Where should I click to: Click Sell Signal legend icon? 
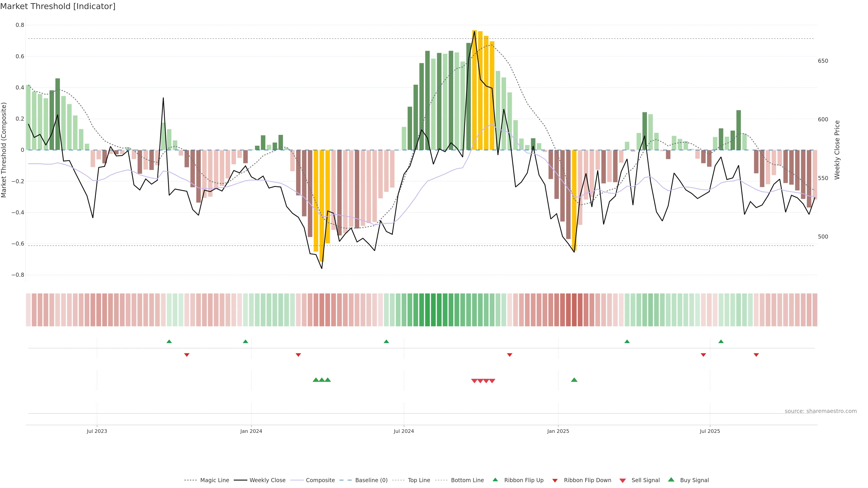click(x=622, y=481)
